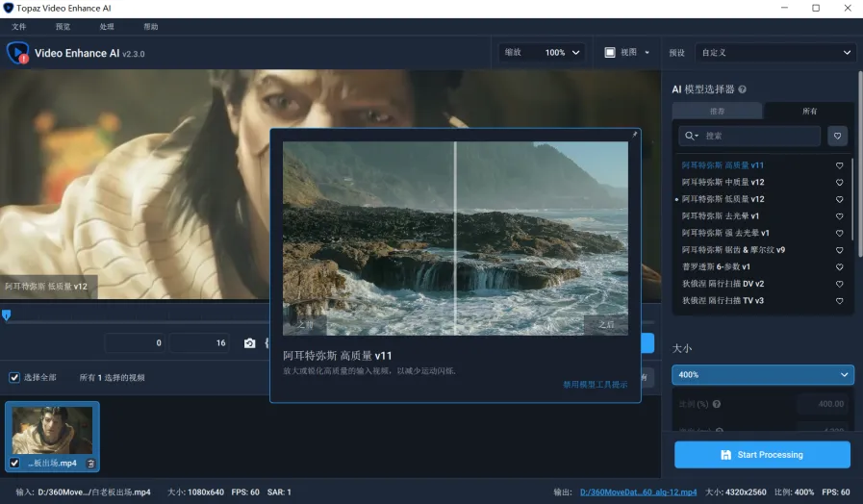Click the timeline playhead marker

[x=7, y=315]
